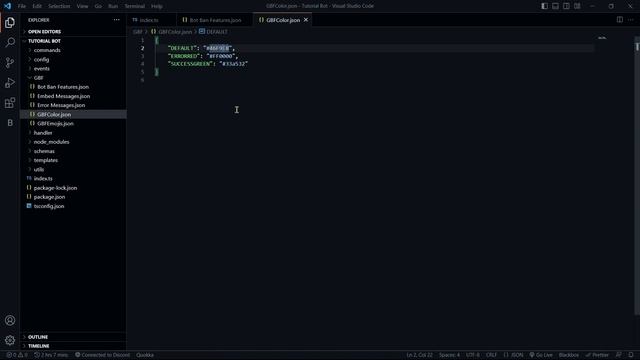Open the Manage gear icon

click(10, 340)
